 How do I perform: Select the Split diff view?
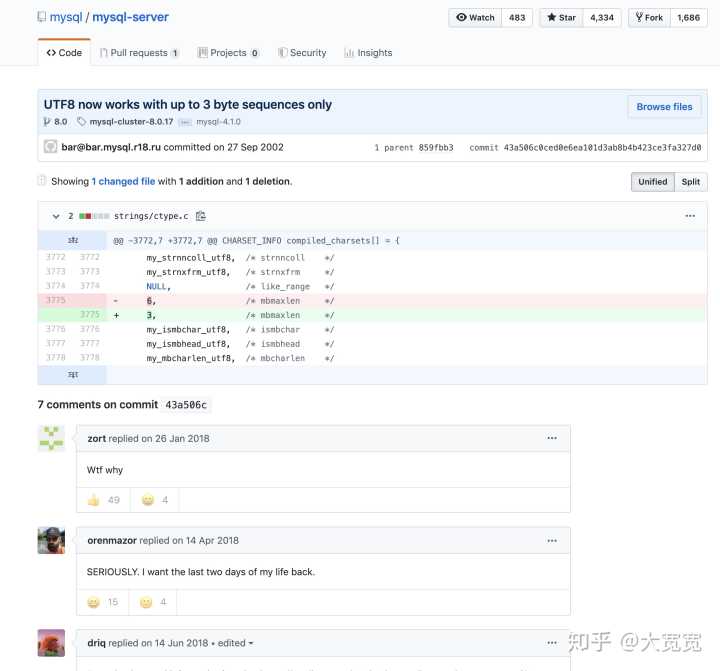[x=691, y=182]
